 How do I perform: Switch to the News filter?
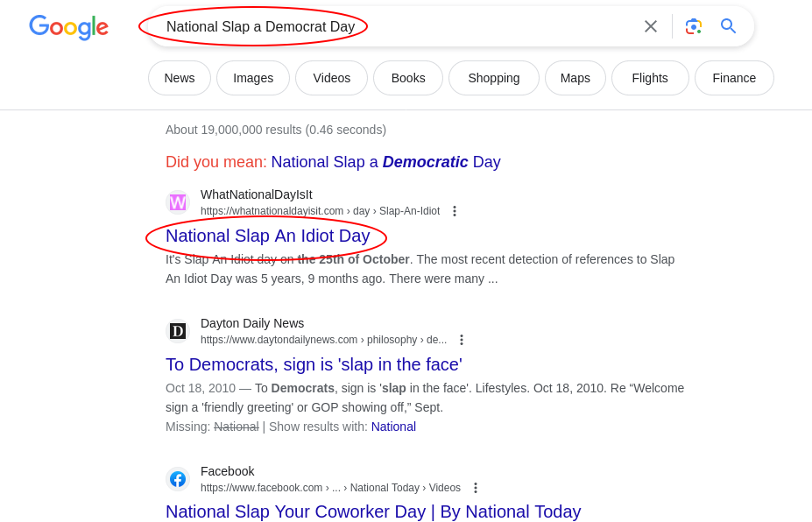click(180, 78)
